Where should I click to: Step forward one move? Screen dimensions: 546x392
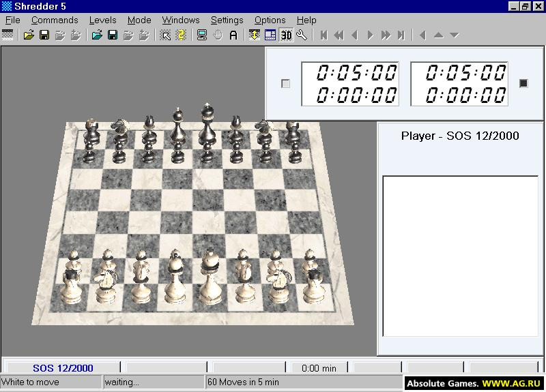click(x=370, y=35)
